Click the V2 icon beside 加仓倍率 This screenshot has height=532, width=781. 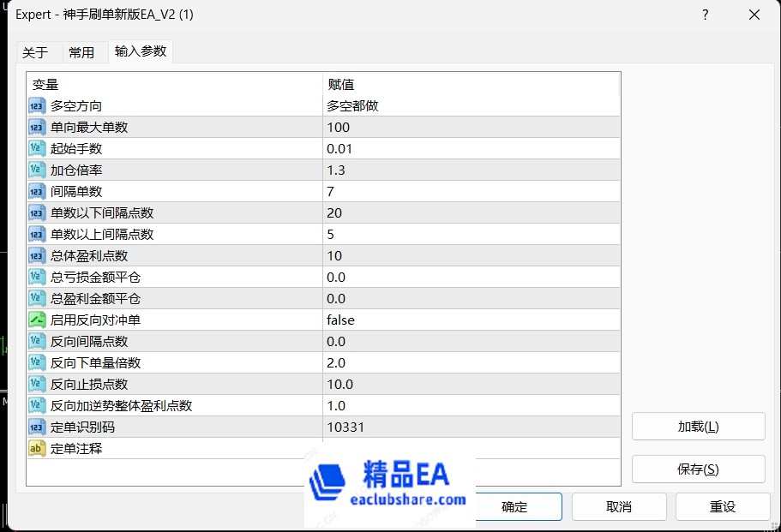pyautogui.click(x=36, y=170)
